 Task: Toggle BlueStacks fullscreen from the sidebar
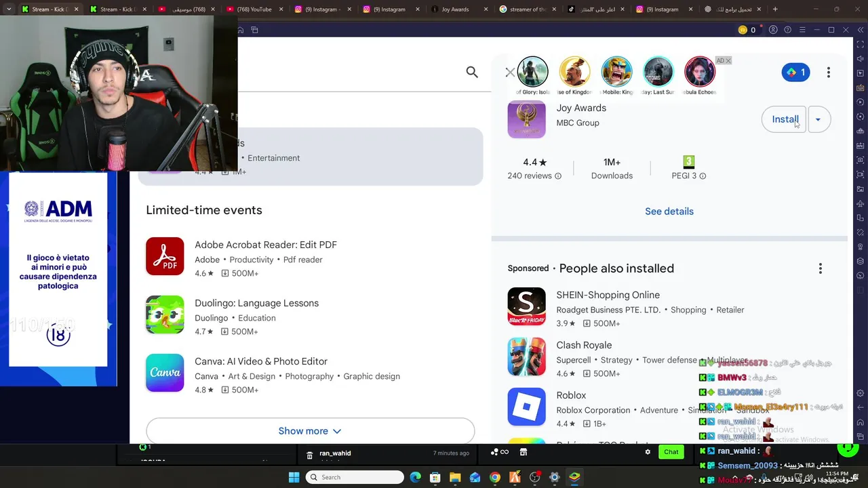click(x=861, y=43)
